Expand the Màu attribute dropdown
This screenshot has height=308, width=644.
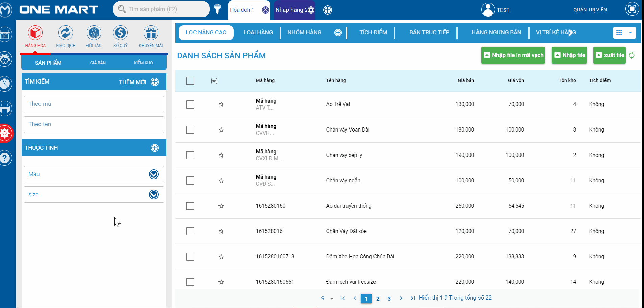tap(154, 174)
